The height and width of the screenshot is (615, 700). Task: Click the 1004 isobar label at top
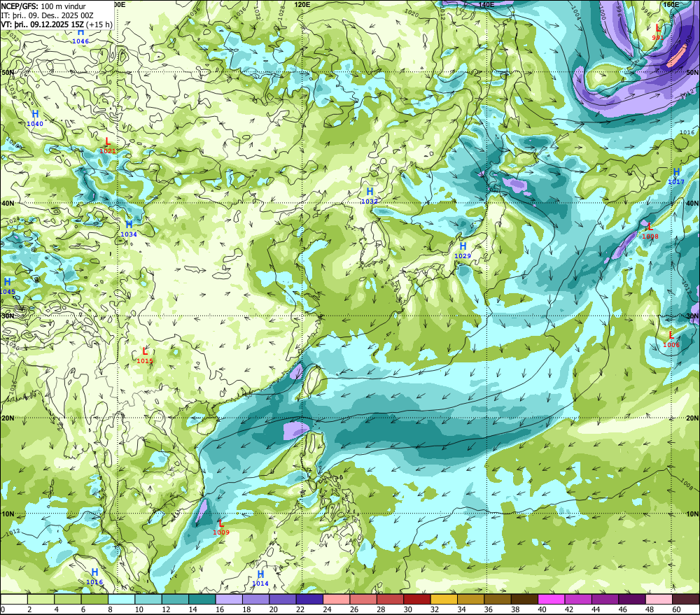pos(576,13)
